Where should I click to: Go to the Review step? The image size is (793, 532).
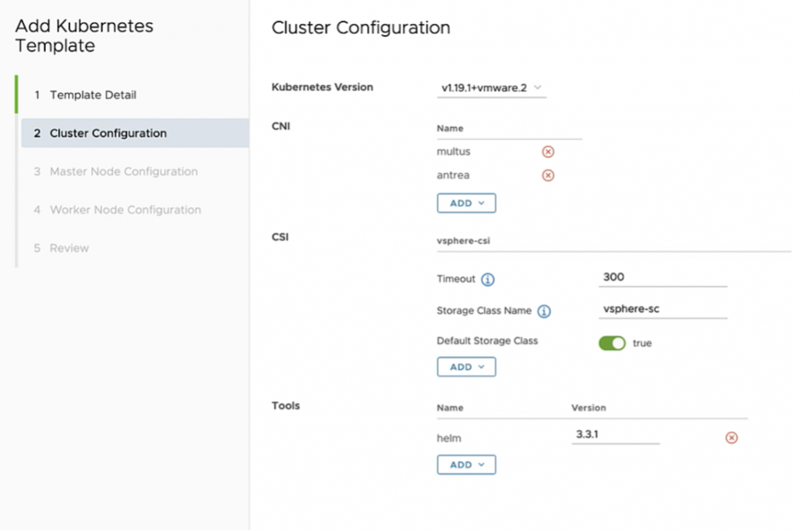click(x=69, y=249)
